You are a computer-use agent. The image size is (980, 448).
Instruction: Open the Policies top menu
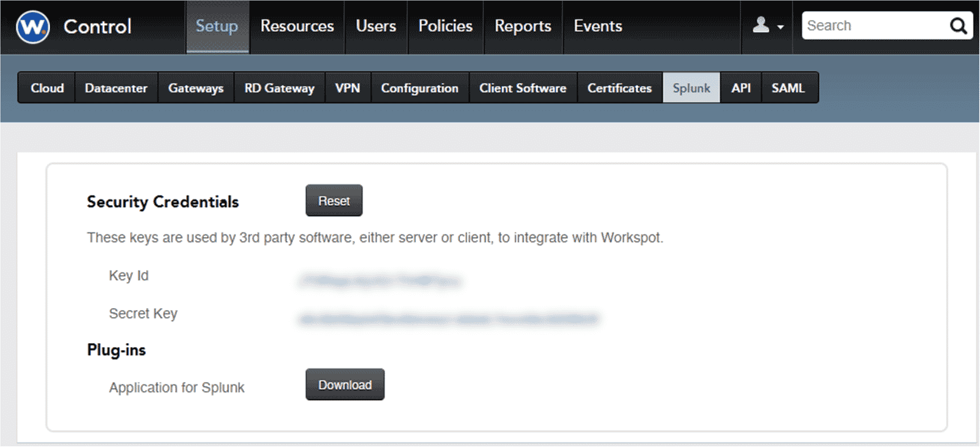coord(445,27)
